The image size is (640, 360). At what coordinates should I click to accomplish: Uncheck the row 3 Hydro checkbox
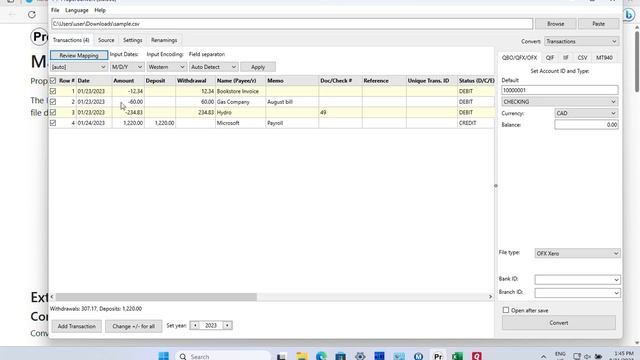tap(53, 112)
